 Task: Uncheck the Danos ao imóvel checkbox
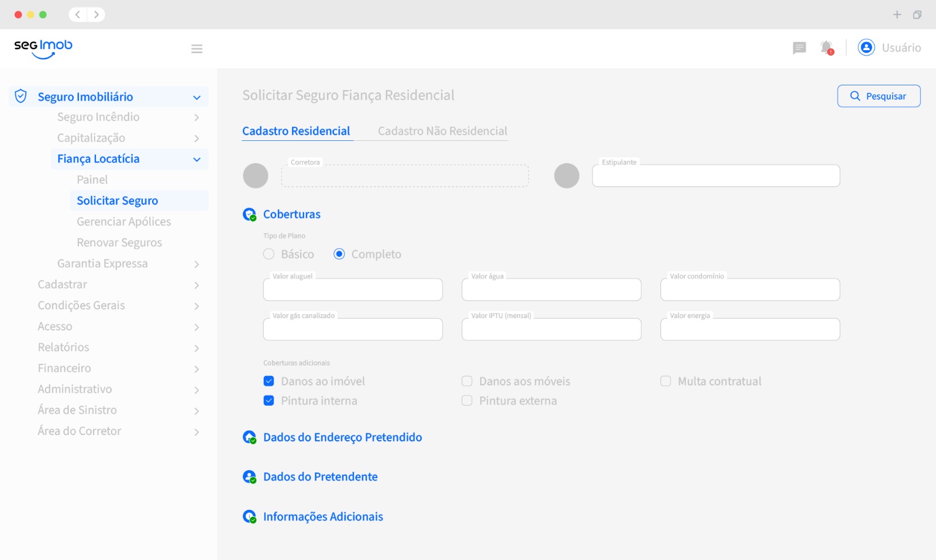(x=269, y=381)
